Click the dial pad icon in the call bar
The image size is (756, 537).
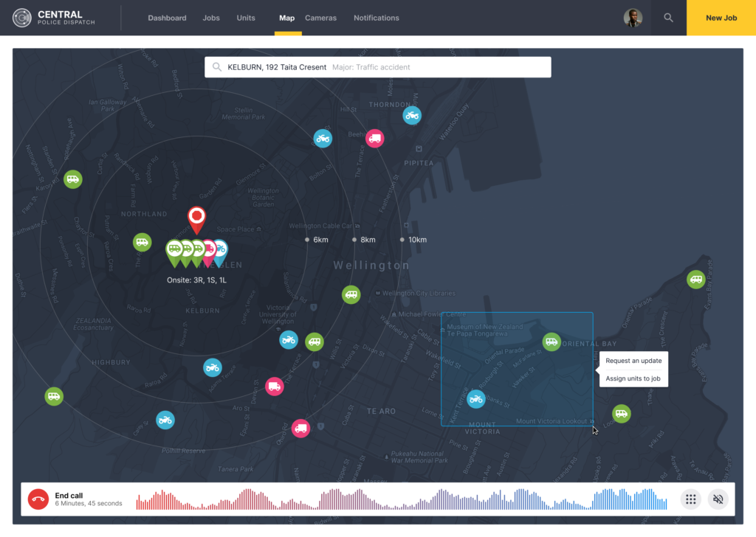[x=690, y=499]
